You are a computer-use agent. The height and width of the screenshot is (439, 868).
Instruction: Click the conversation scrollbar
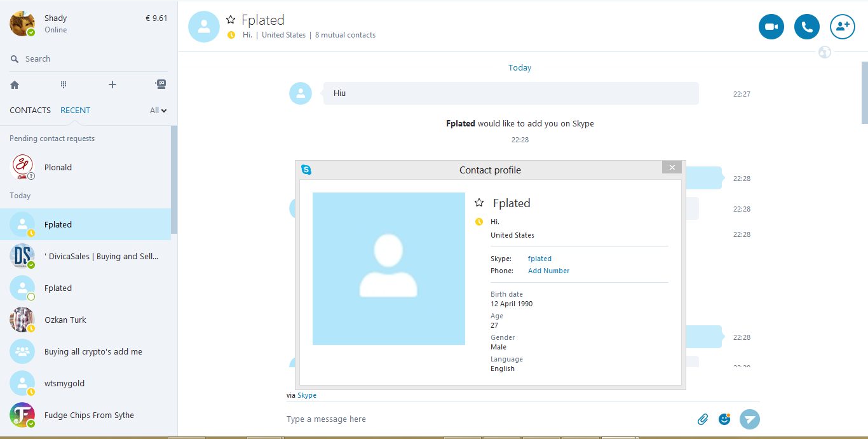(x=864, y=93)
